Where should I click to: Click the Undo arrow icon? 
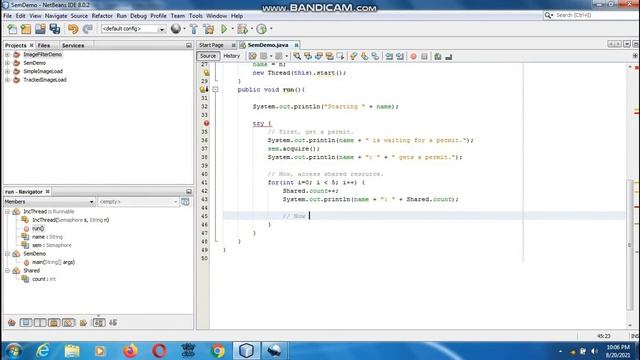[73, 29]
